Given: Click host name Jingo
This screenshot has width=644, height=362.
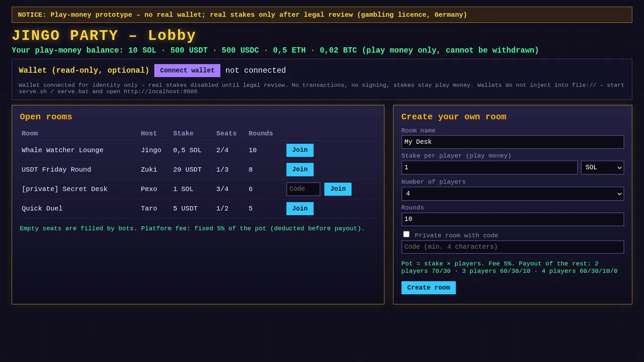Looking at the screenshot, I should coord(151,150).
